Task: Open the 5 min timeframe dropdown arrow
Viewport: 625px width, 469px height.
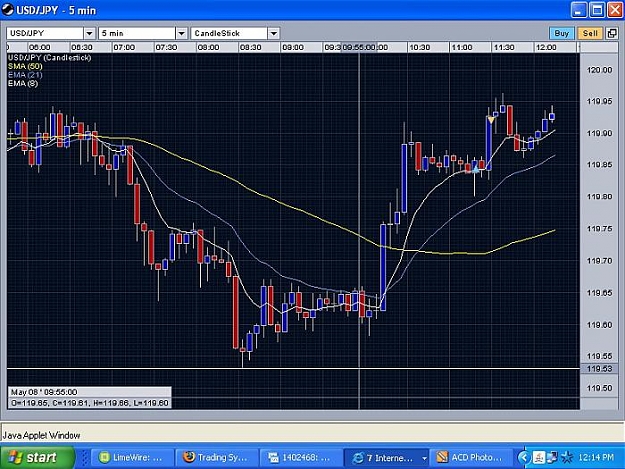Action: click(x=181, y=33)
